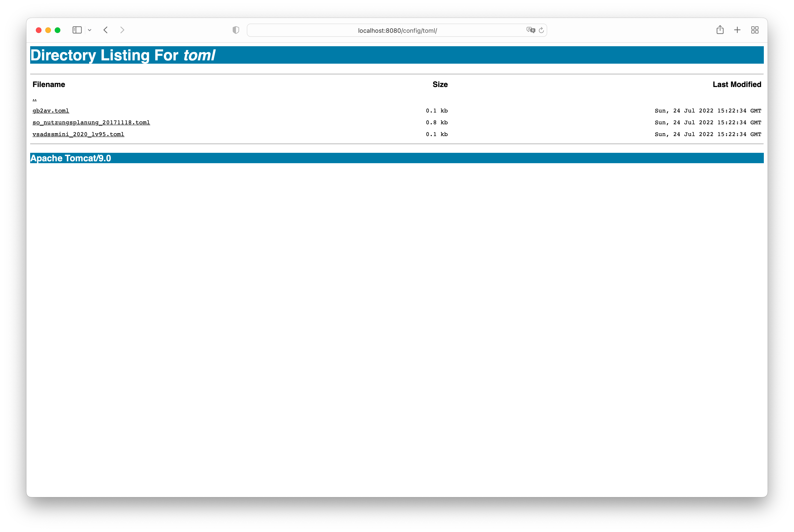This screenshot has height=532, width=794.
Task: Click the vsadssmini last modified date
Action: pos(708,134)
